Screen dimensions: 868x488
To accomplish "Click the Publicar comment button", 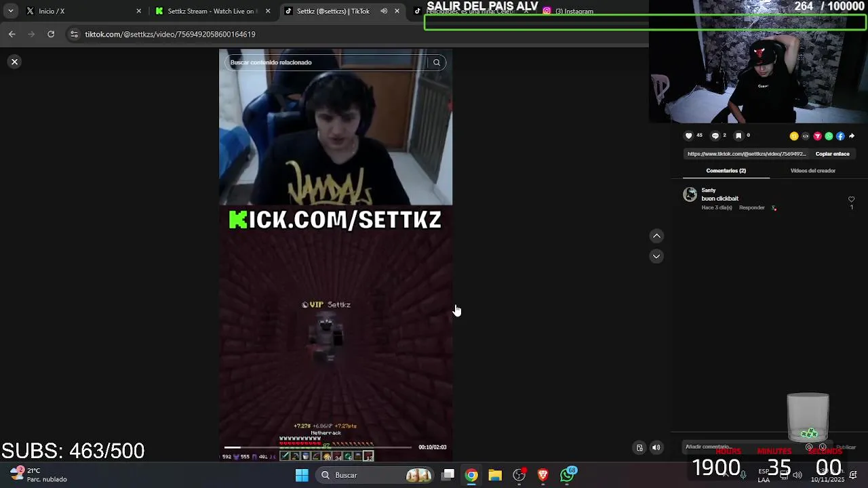I will [x=846, y=447].
